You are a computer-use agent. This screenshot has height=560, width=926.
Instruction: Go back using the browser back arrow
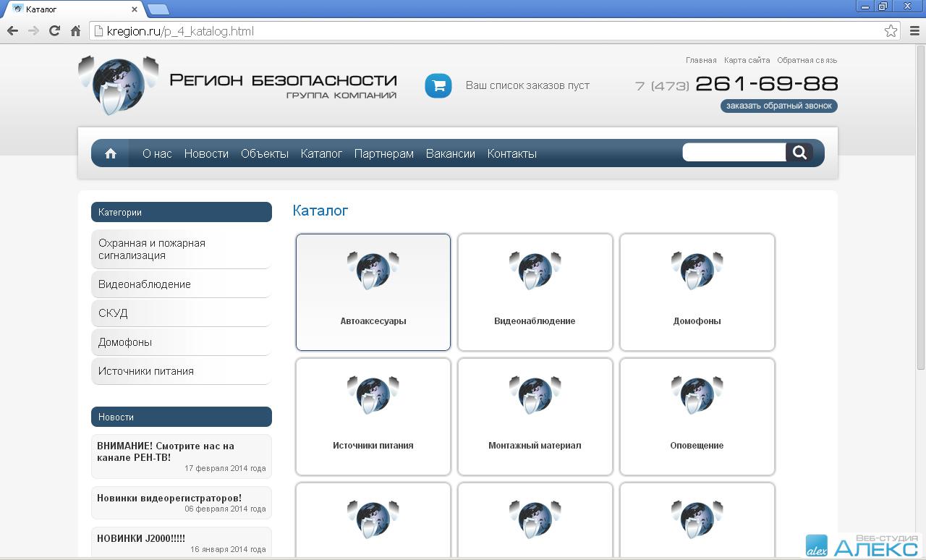click(12, 30)
